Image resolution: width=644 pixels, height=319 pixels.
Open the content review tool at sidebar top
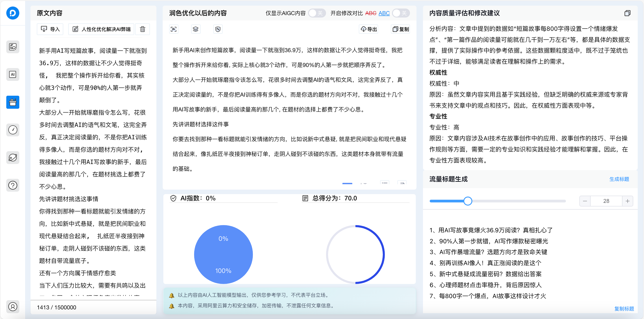(x=13, y=47)
